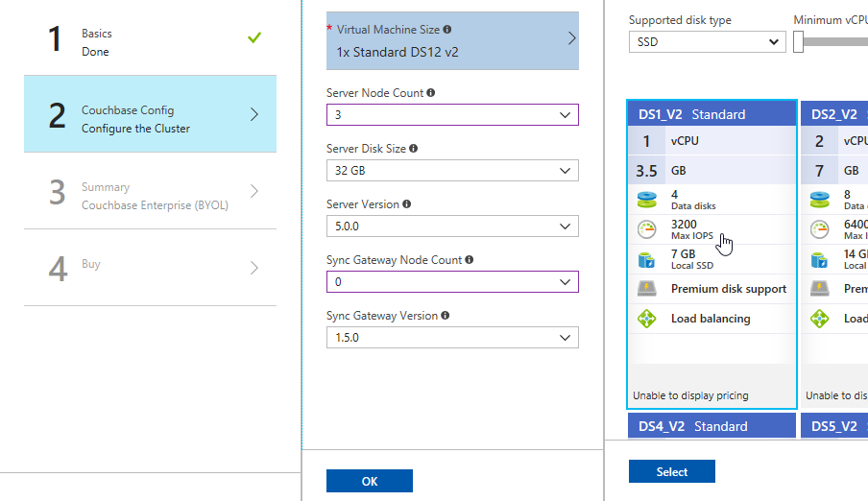Expand Couchbase Config step chevron
868x501 pixels.
coord(254,114)
